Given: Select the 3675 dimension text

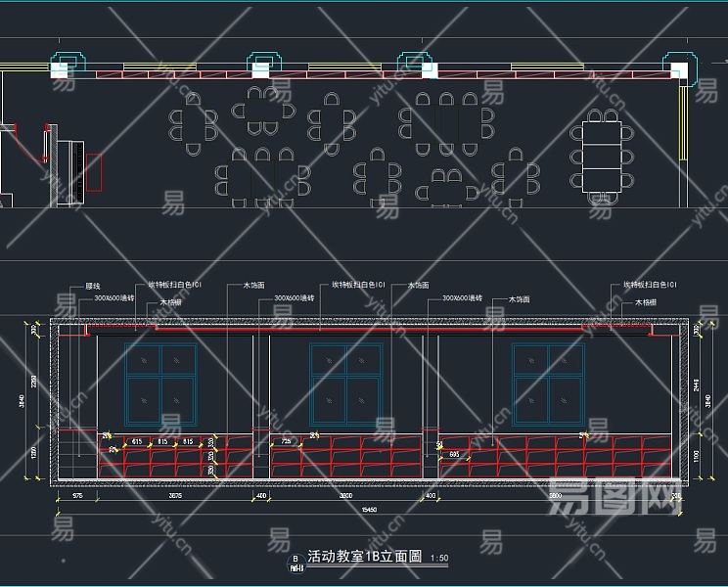Looking at the screenshot, I should pos(175,496).
